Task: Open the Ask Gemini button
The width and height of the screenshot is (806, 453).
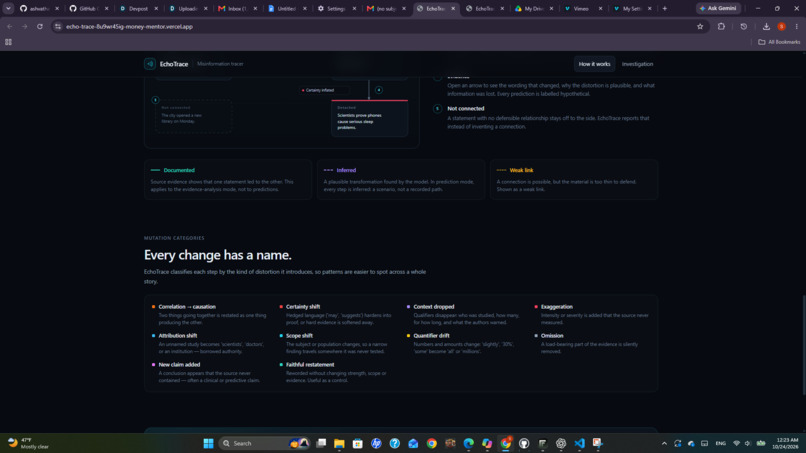Action: click(x=718, y=8)
